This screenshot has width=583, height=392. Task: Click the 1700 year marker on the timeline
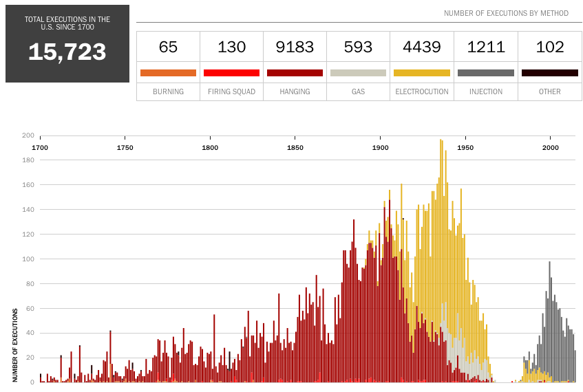click(40, 148)
